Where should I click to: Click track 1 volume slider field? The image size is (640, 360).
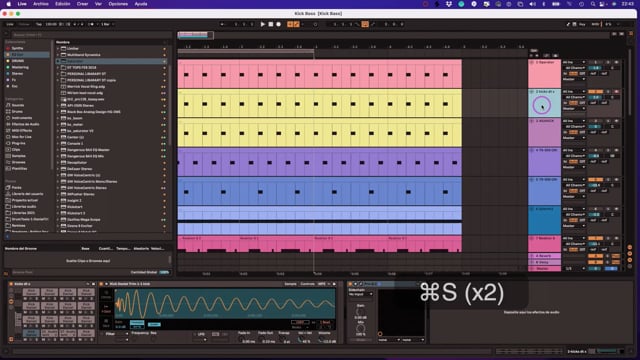596,68
